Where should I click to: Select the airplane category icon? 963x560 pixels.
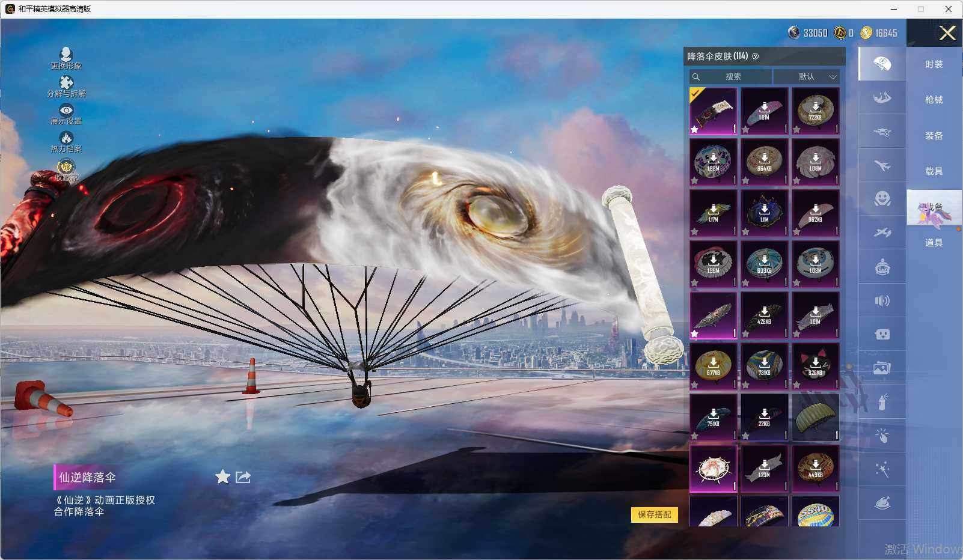click(x=882, y=165)
